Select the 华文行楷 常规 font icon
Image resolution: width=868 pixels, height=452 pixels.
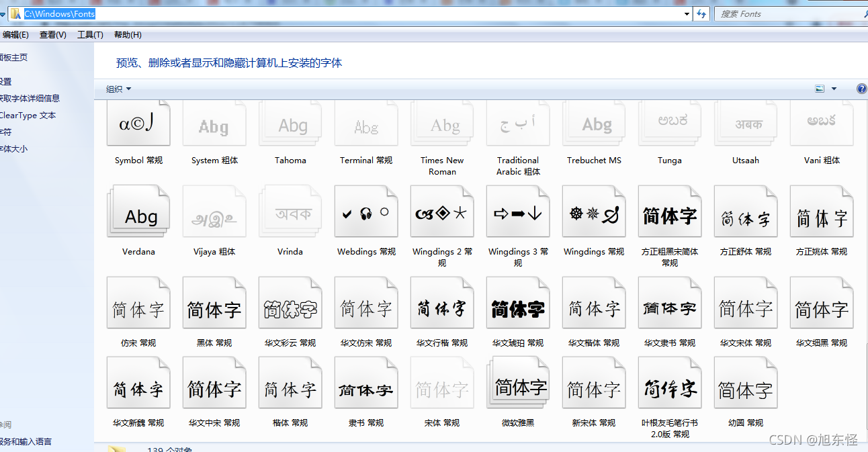point(442,303)
